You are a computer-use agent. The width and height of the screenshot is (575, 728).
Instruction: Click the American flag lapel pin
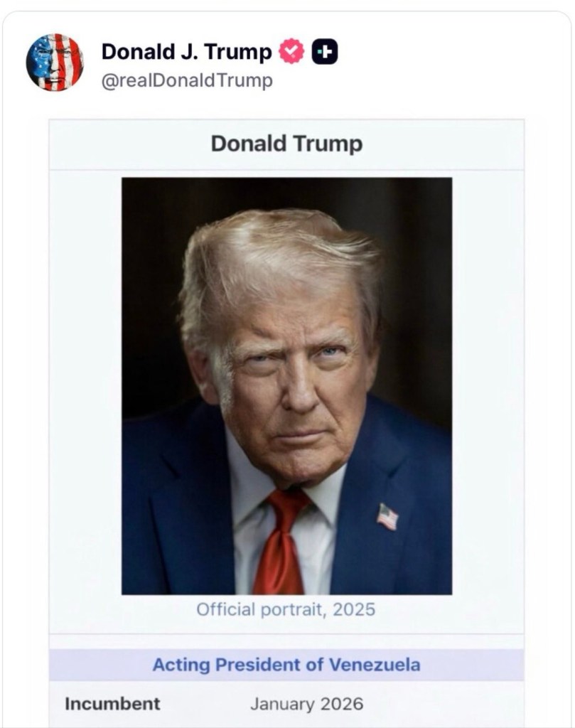[x=387, y=516]
